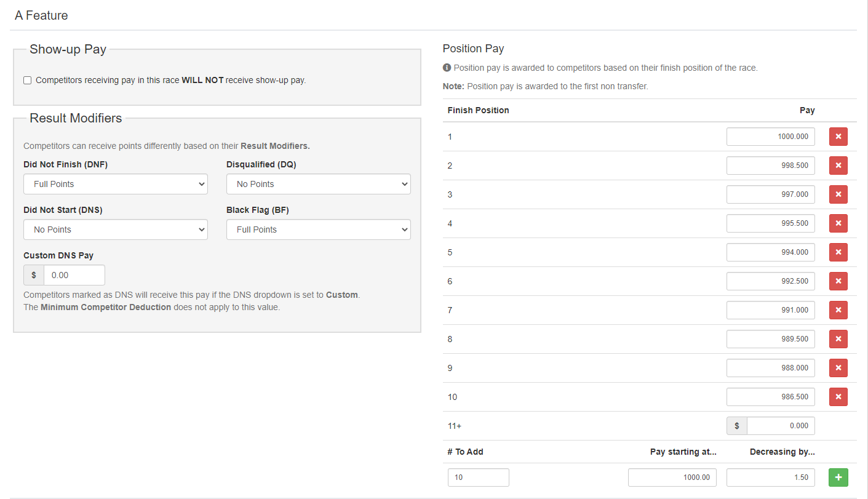
Task: Remove the position 3 pay entry
Action: point(838,194)
